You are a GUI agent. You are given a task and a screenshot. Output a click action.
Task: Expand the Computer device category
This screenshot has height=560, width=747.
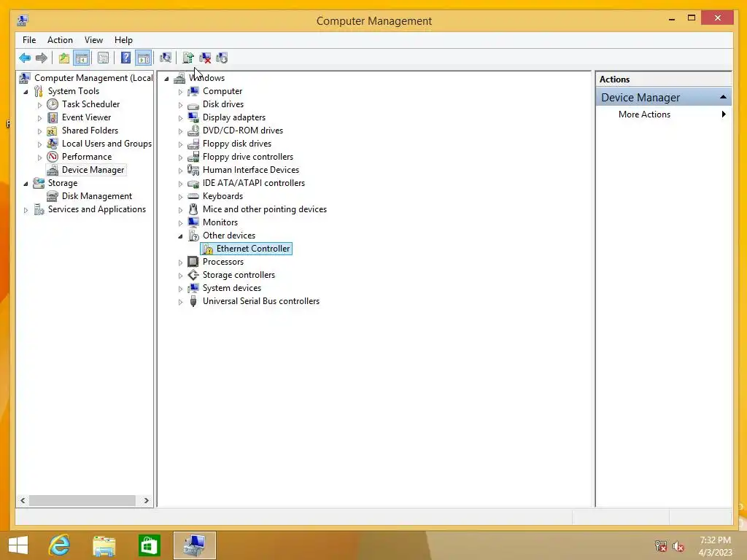coord(180,91)
